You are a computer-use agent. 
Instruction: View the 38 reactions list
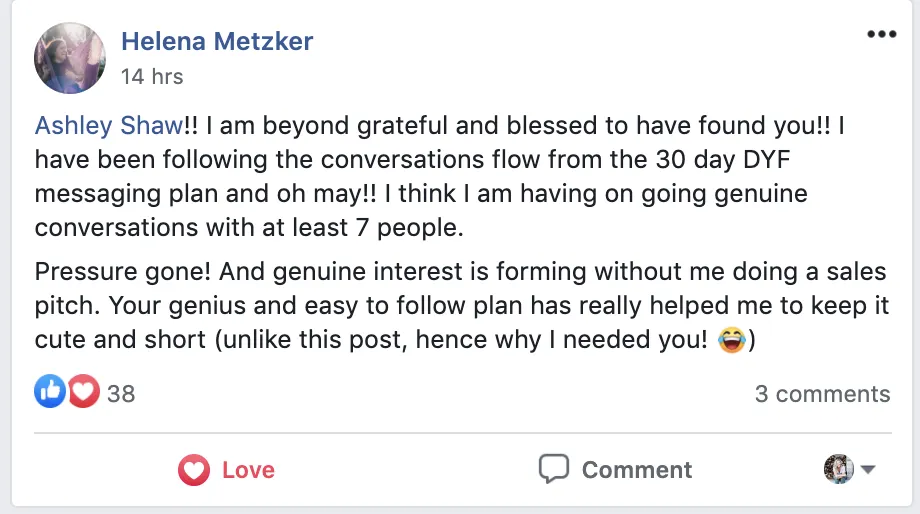click(121, 393)
